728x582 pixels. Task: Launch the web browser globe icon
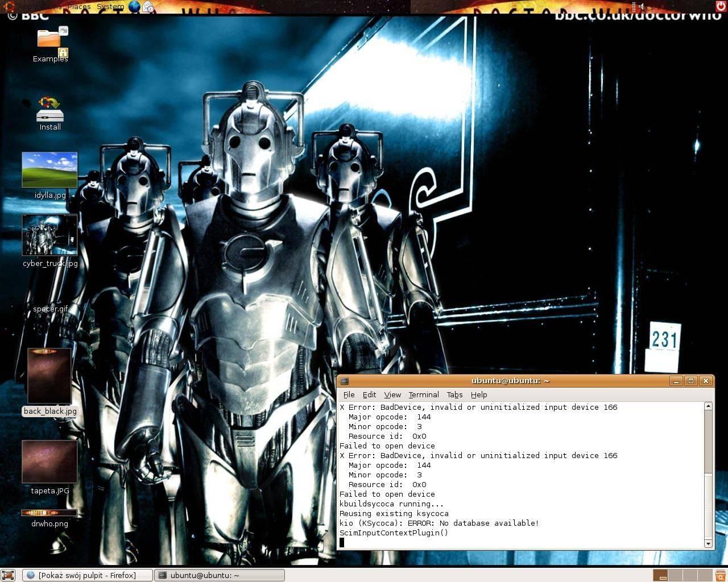[x=135, y=7]
